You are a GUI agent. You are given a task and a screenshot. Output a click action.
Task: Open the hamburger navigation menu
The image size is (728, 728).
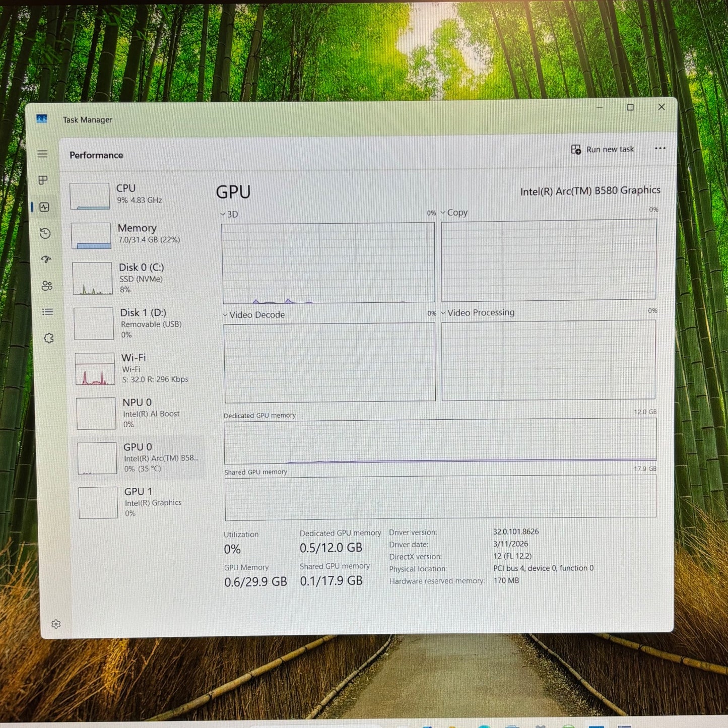(x=43, y=154)
